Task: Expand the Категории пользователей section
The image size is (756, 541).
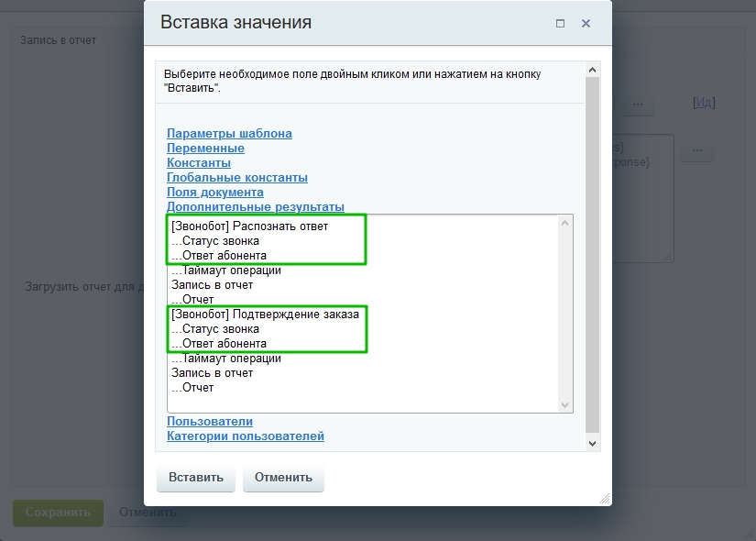Action: [245, 436]
